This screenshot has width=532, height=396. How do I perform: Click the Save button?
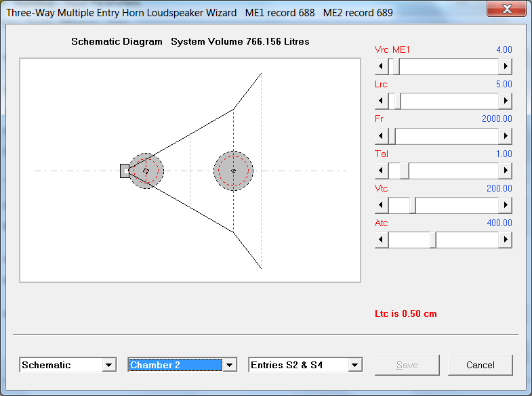coord(407,365)
